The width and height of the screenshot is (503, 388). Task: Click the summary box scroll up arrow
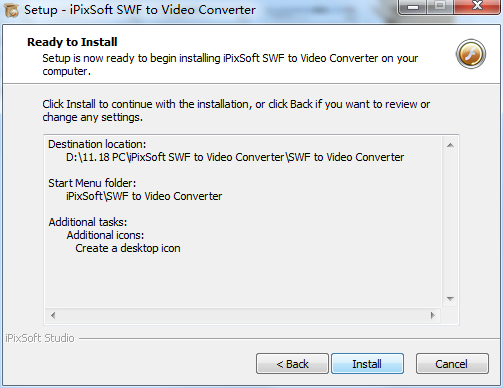click(x=450, y=145)
